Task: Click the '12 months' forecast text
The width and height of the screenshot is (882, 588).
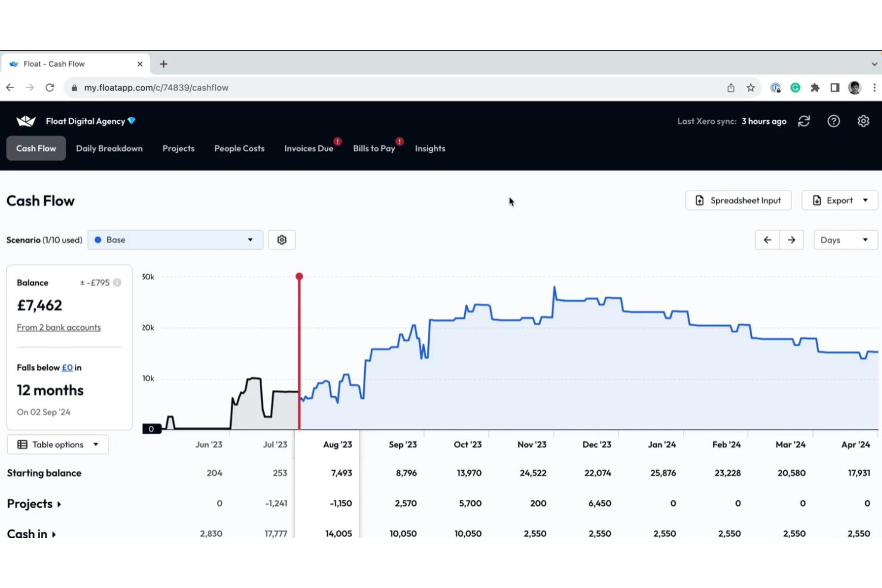Action: [50, 390]
